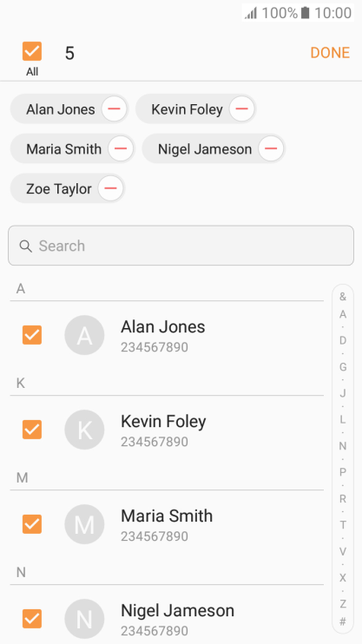Select the Kevin Foley contact name
This screenshot has width=362, height=644.
163,422
